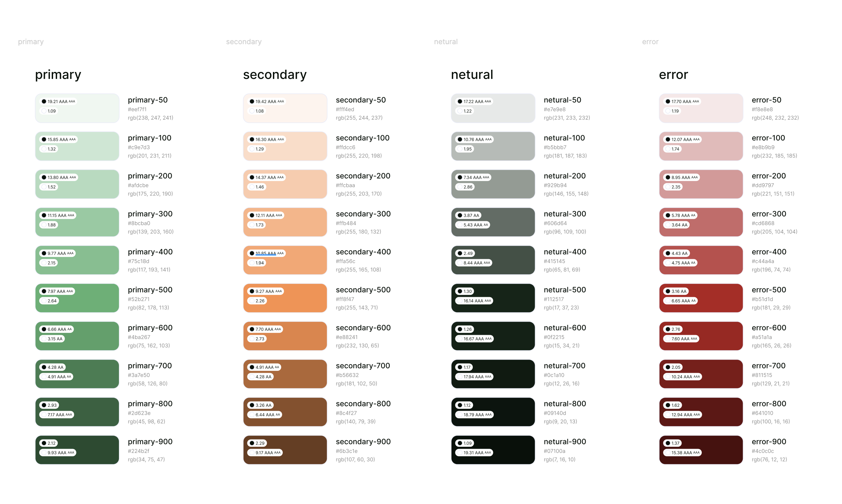Select the small gray "secondary" frame label

(x=244, y=42)
